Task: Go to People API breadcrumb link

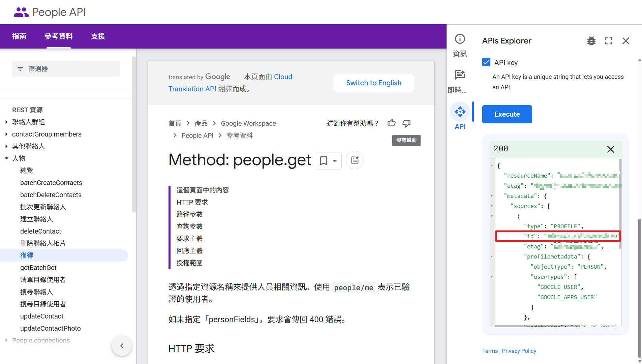Action: (197, 135)
